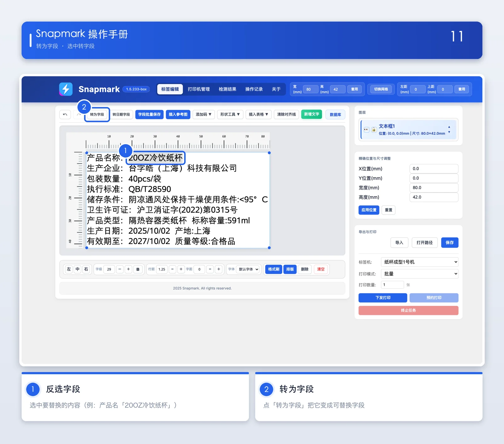Click the 打印数量 input field

pyautogui.click(x=392, y=285)
